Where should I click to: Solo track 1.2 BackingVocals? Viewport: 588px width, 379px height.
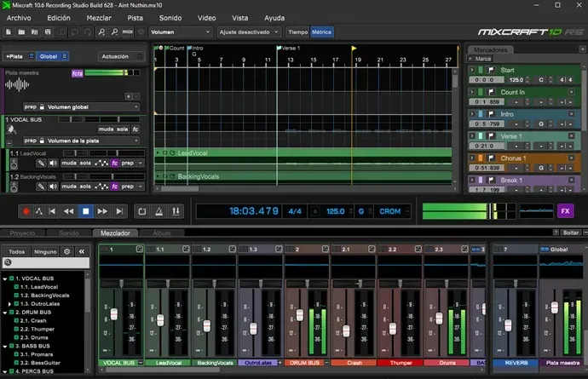click(x=85, y=187)
